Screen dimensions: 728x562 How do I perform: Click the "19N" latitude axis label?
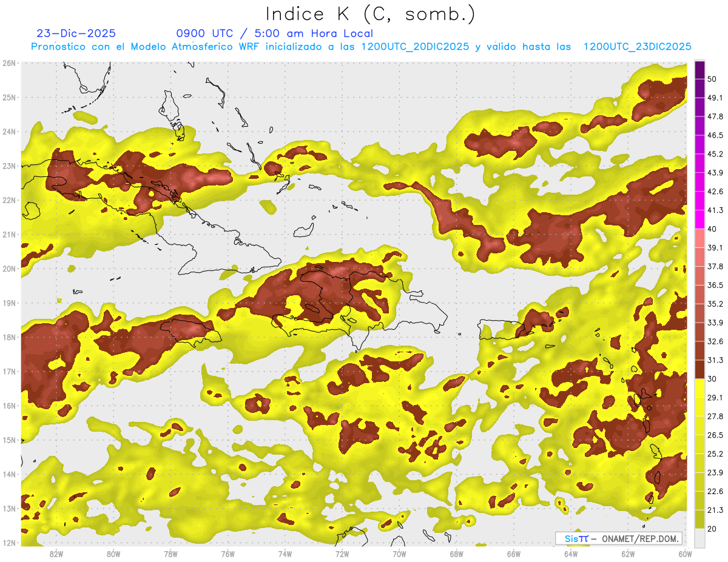coord(9,303)
